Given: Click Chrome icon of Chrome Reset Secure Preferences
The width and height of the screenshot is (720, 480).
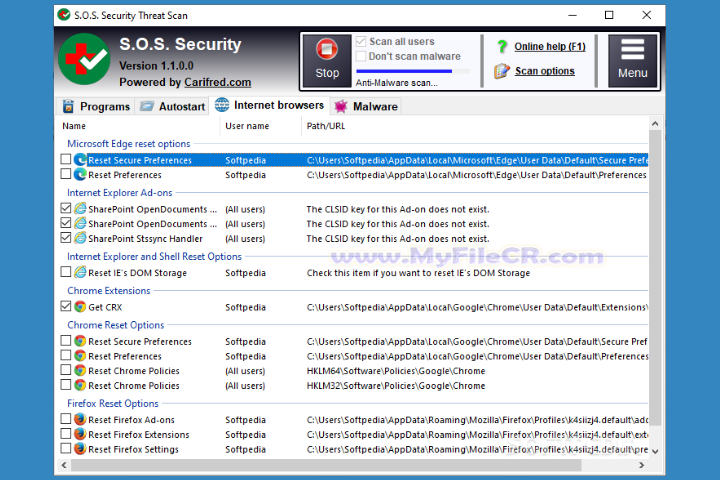Looking at the screenshot, I should point(80,341).
